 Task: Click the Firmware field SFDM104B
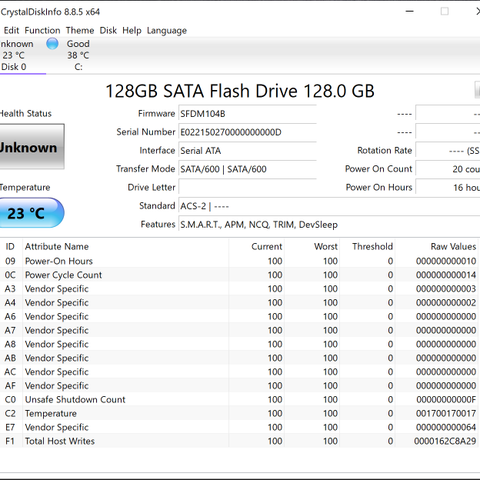[x=247, y=114]
